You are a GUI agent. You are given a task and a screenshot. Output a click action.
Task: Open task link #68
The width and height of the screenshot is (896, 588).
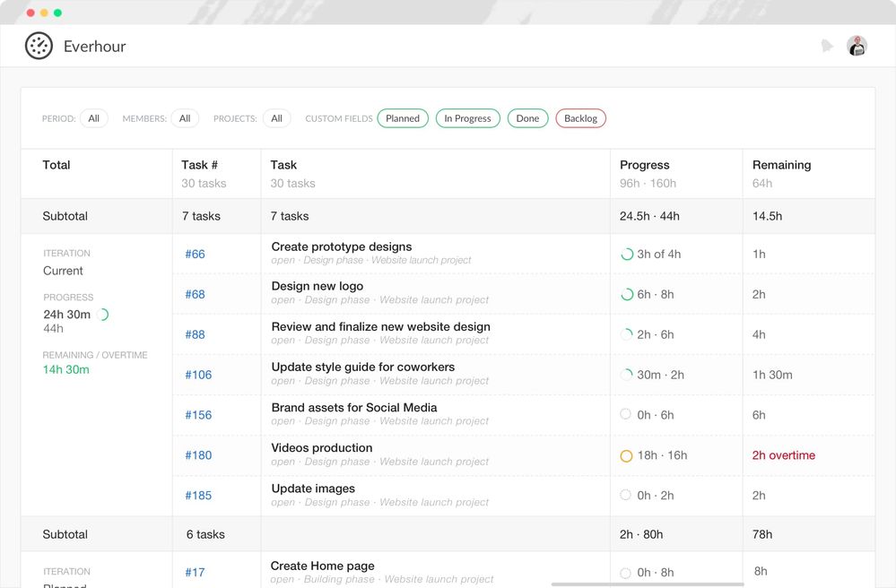(x=195, y=295)
